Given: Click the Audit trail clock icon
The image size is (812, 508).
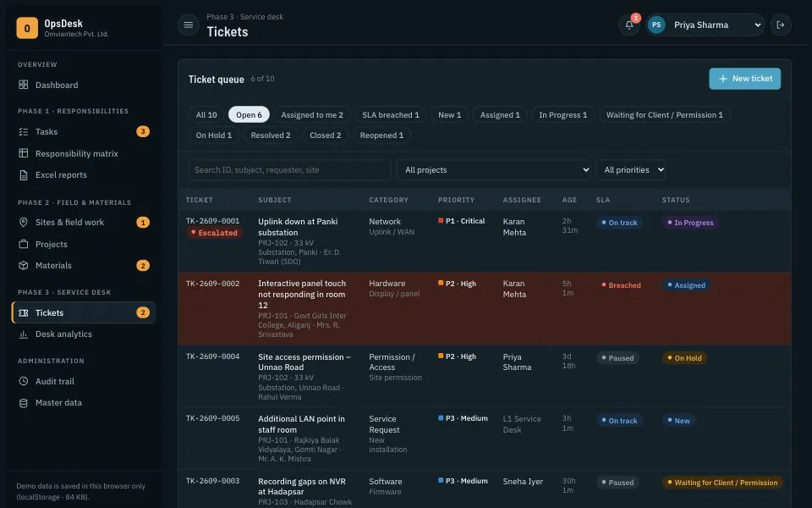Looking at the screenshot, I should click(x=24, y=382).
